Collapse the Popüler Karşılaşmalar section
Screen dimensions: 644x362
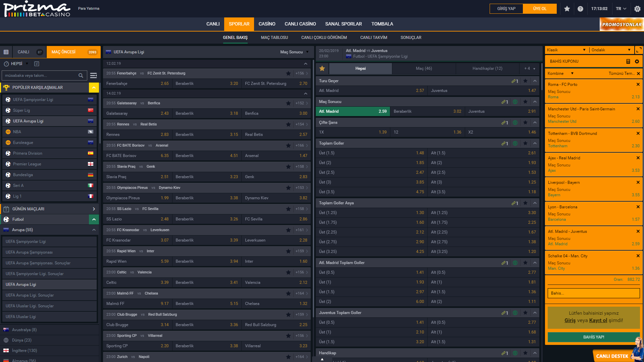(x=94, y=88)
